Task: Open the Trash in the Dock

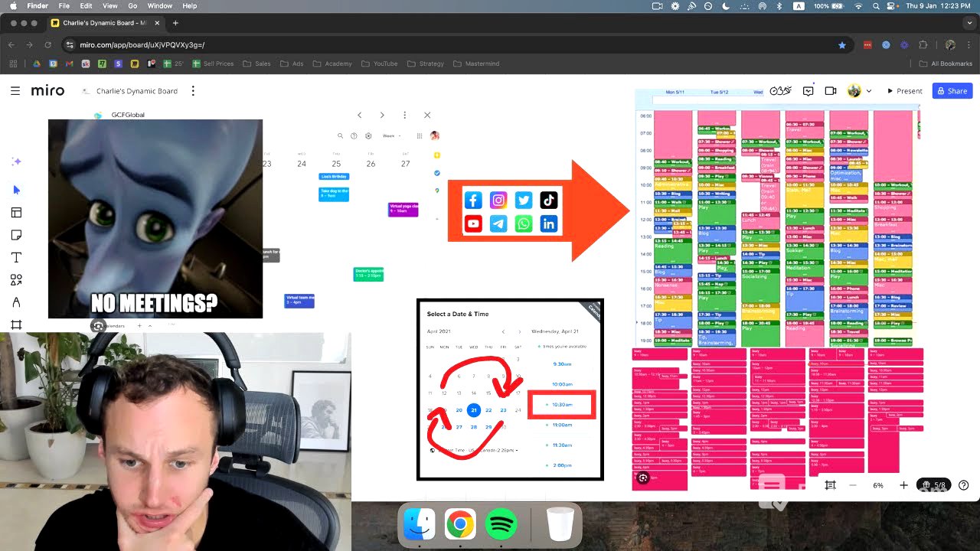Action: pyautogui.click(x=560, y=524)
